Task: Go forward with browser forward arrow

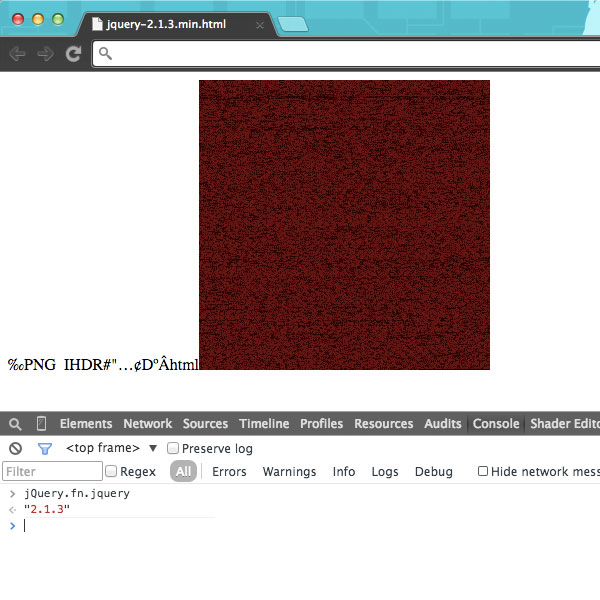Action: (x=45, y=54)
